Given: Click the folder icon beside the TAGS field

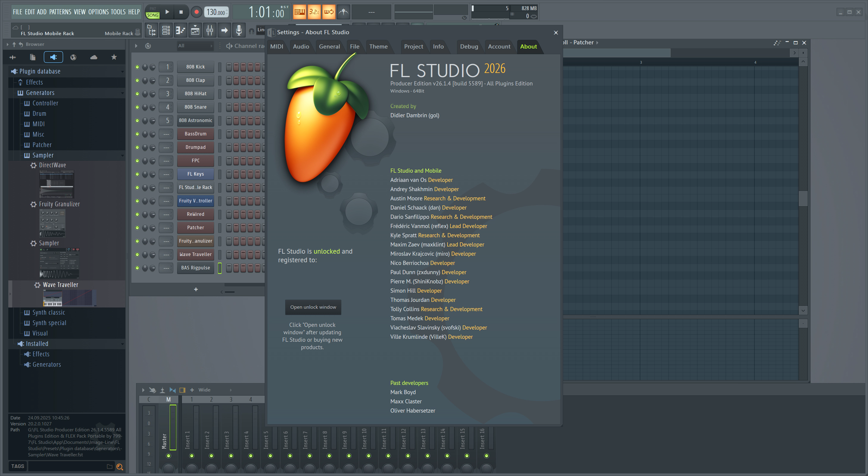Looking at the screenshot, I should point(110,466).
